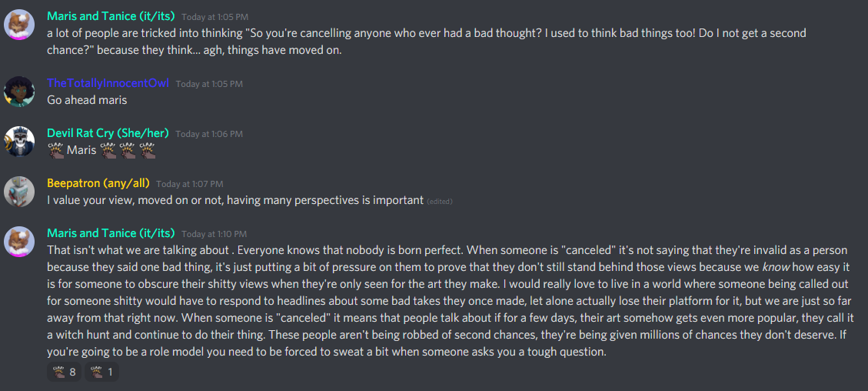The height and width of the screenshot is (391, 868).
Task: Open Beepatron's robot avatar
Action: (x=19, y=192)
